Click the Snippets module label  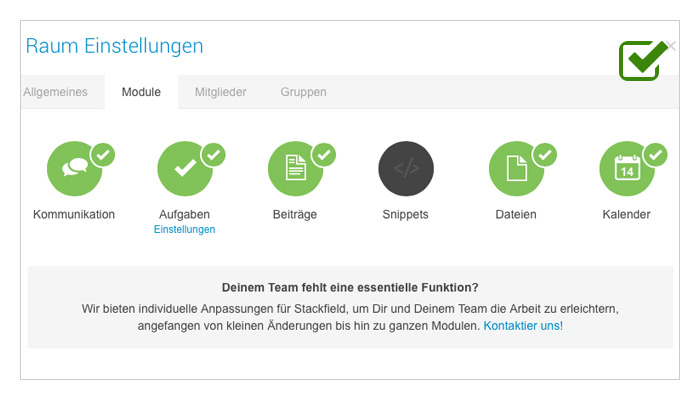click(x=405, y=214)
